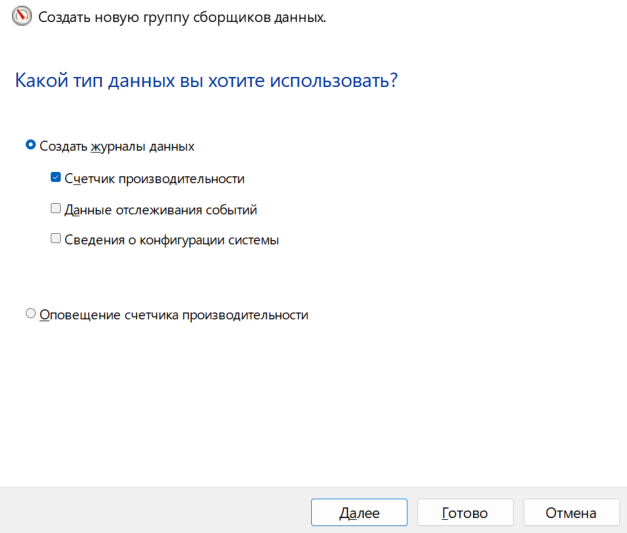Click the "Далее" button
Viewport: 627px width, 533px height.
coord(359,512)
